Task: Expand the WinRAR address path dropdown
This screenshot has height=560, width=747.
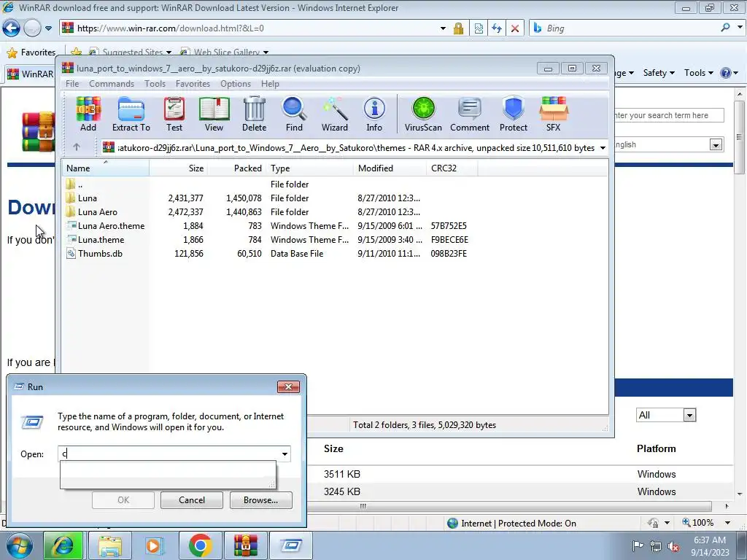Action: [602, 148]
